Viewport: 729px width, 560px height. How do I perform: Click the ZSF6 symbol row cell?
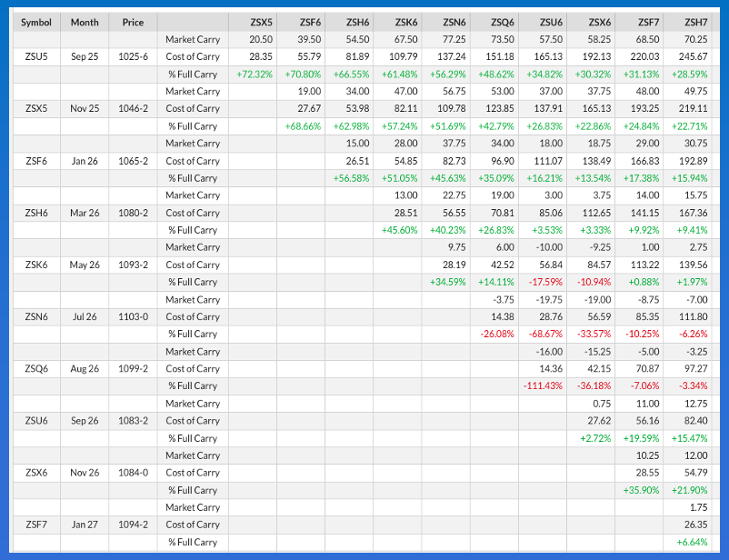tap(36, 161)
